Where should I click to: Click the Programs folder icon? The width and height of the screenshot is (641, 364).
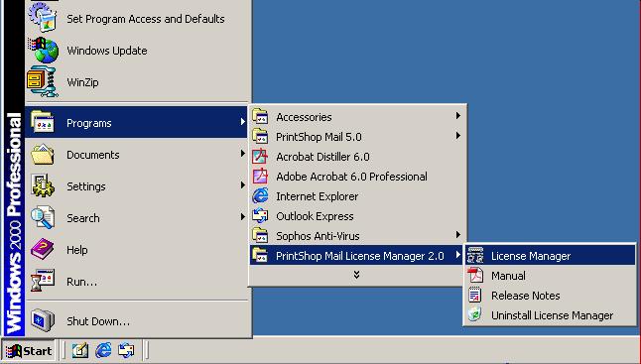pyautogui.click(x=43, y=122)
